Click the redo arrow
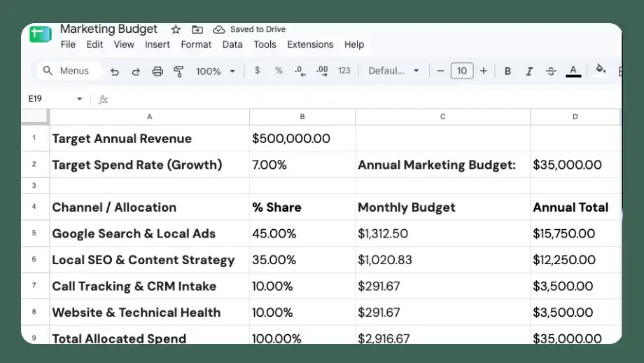644x363 pixels. [136, 71]
